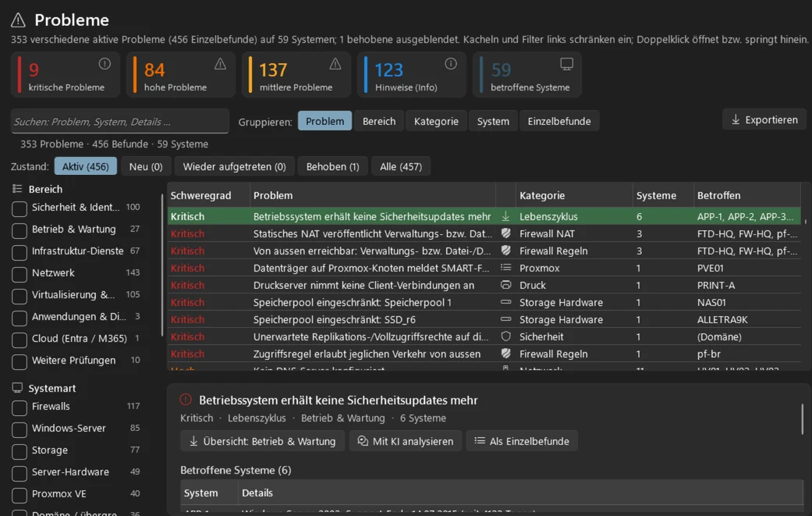Click the warning triangle on mittlere Probleme tile
Image resolution: width=812 pixels, height=516 pixels.
tap(335, 64)
